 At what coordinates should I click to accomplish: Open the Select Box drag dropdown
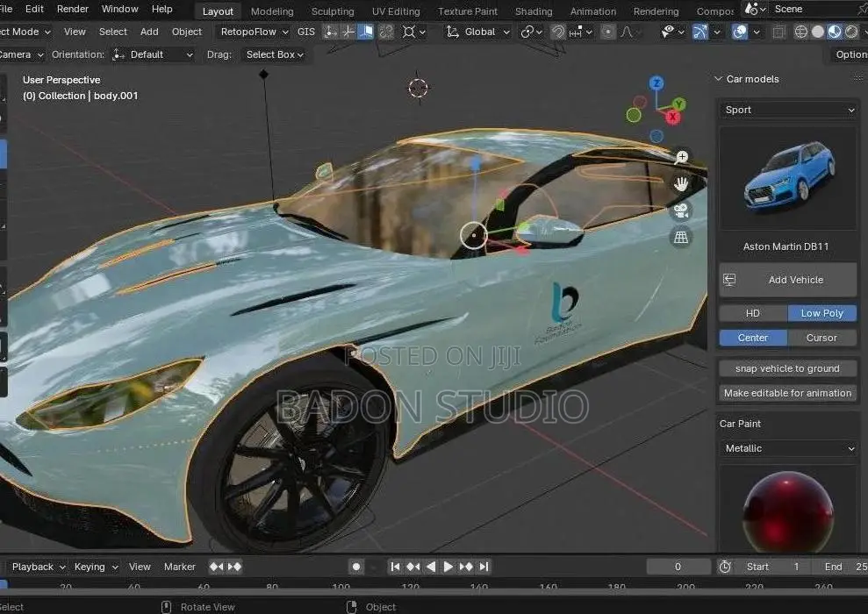pyautogui.click(x=275, y=54)
